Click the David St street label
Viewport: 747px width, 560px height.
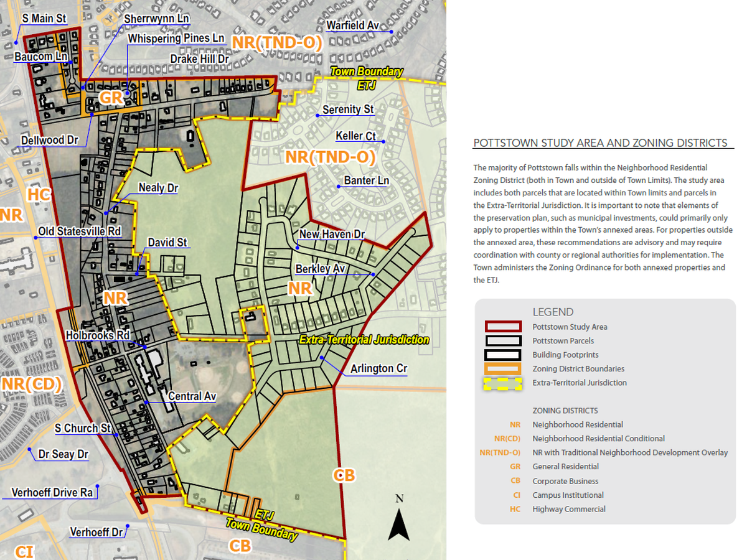[x=167, y=242]
